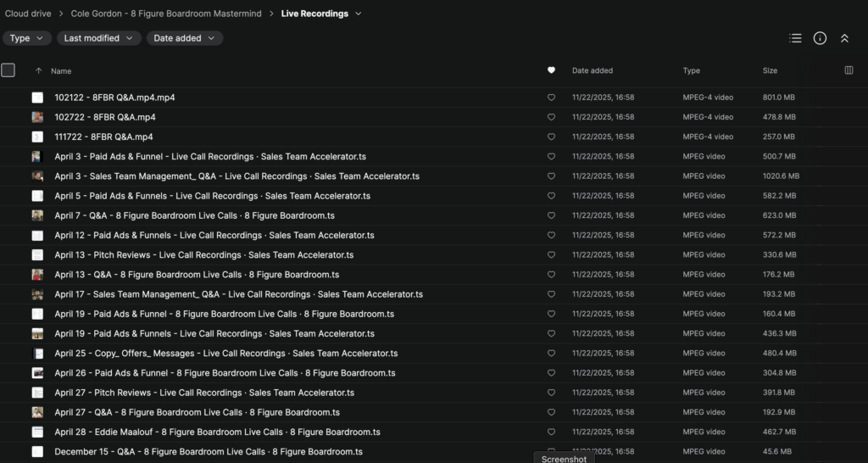Screen dimensions: 868x463
Task: Expand the Live Recordings breadcrumb chevron
Action: click(359, 14)
